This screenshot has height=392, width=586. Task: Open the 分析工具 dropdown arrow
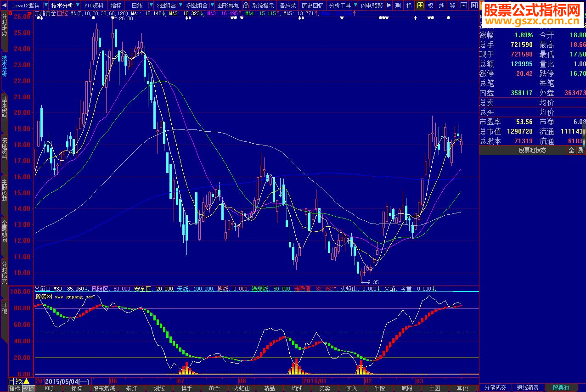[355, 6]
